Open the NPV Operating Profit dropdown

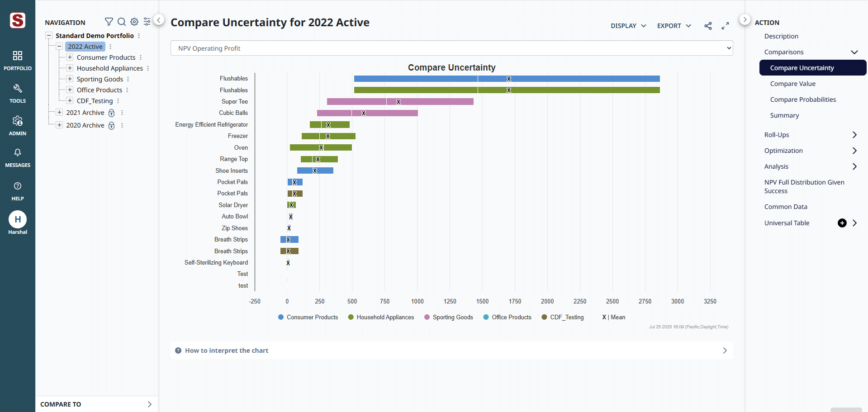pyautogui.click(x=451, y=48)
